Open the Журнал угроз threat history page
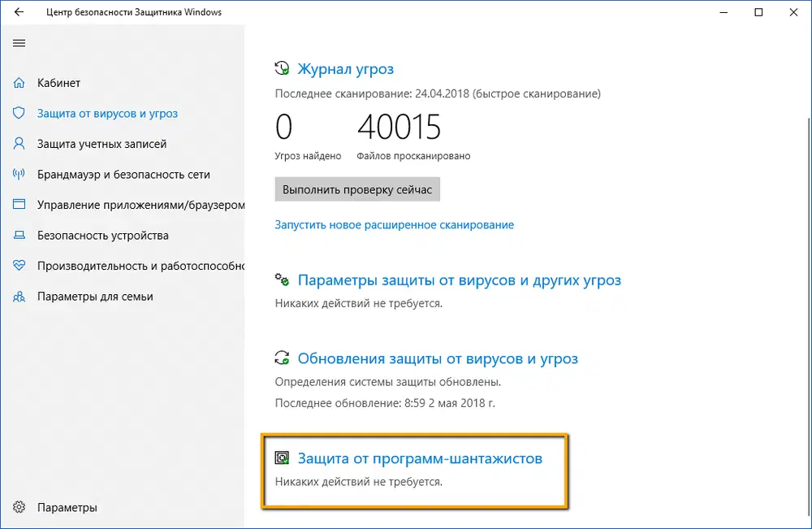812x529 pixels. pos(347,69)
